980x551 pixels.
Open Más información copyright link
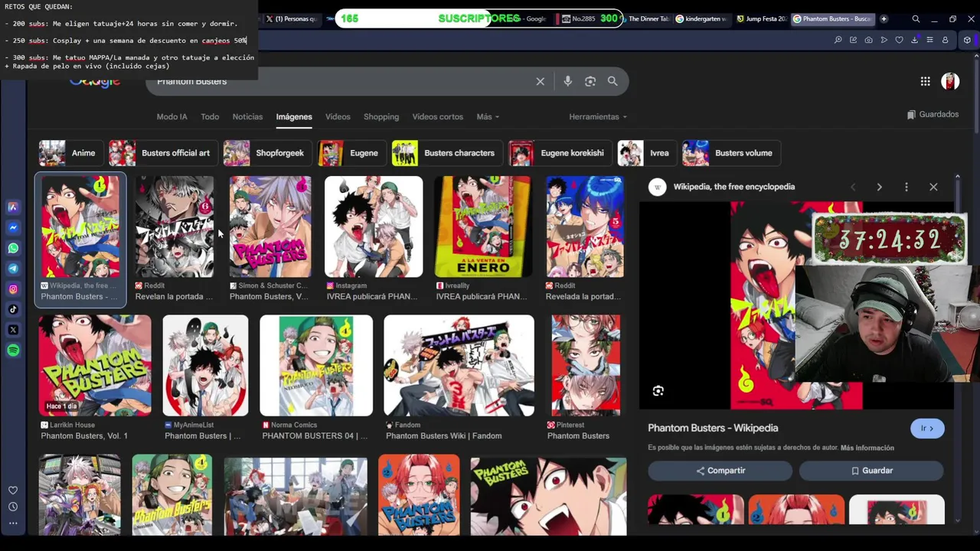867,448
